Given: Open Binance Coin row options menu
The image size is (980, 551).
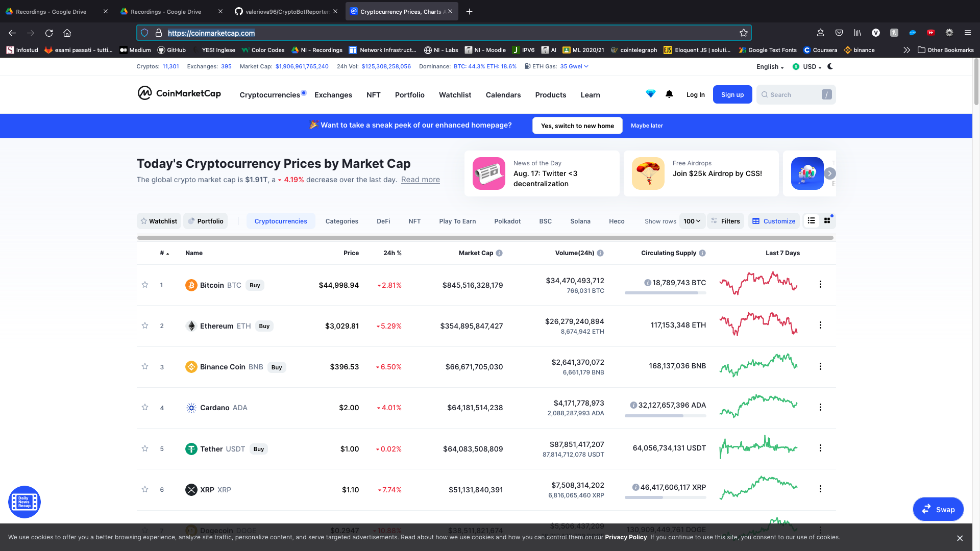Looking at the screenshot, I should 820,366.
